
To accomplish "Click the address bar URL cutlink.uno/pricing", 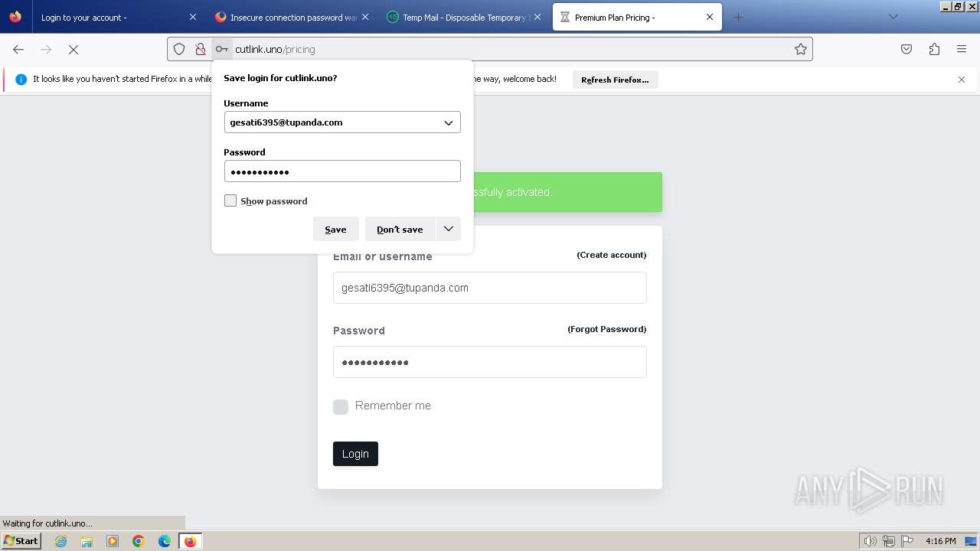I will pos(276,49).
